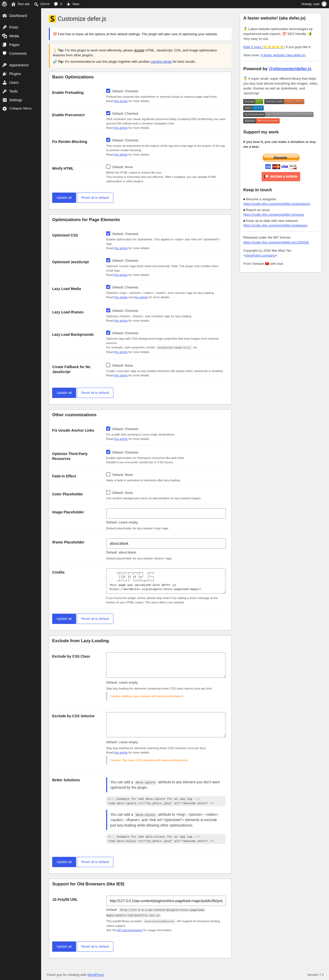Click the Become a Patron button

[x=281, y=177]
